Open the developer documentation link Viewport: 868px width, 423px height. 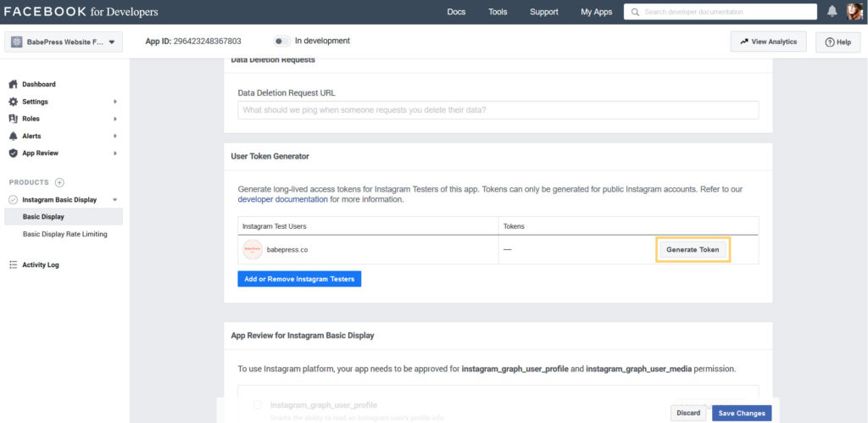(282, 200)
